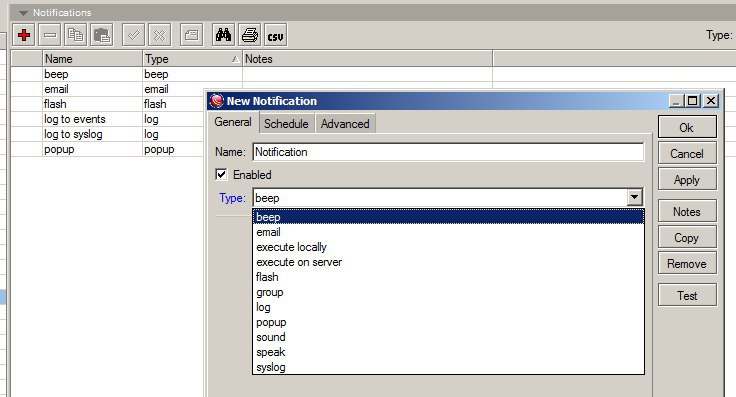Switch to the General tab
The width and height of the screenshot is (736, 397).
click(x=233, y=122)
